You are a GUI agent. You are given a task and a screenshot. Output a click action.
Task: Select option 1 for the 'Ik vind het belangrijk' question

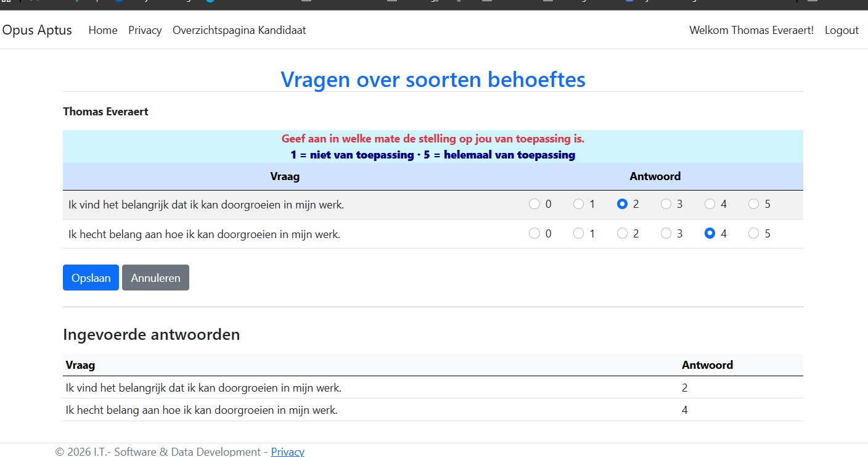click(x=578, y=204)
